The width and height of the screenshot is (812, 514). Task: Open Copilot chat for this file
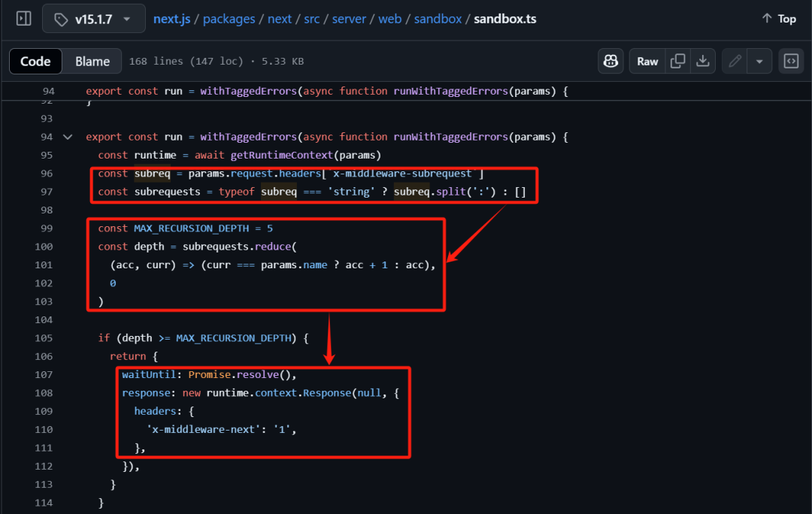coord(611,62)
